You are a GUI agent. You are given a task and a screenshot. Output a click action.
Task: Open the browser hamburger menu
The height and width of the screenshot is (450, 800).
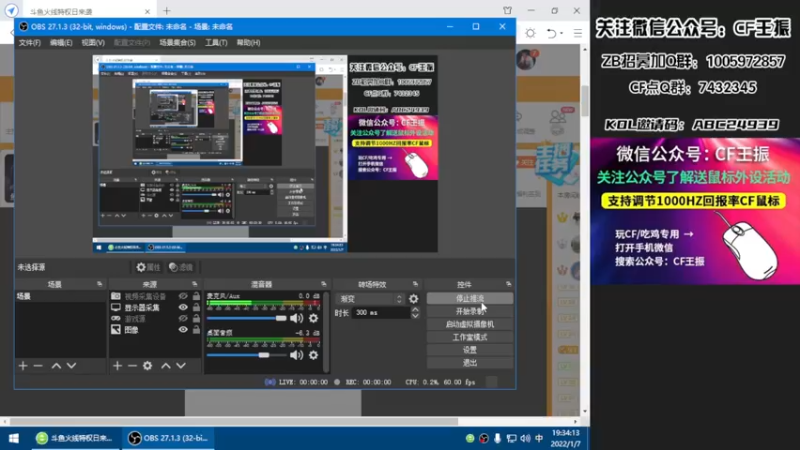coord(578,33)
